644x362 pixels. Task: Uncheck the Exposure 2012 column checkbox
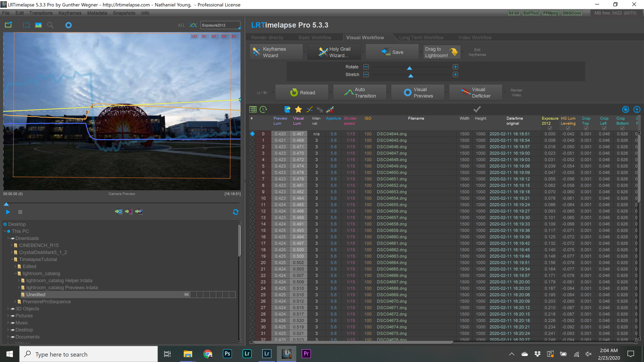(x=550, y=128)
